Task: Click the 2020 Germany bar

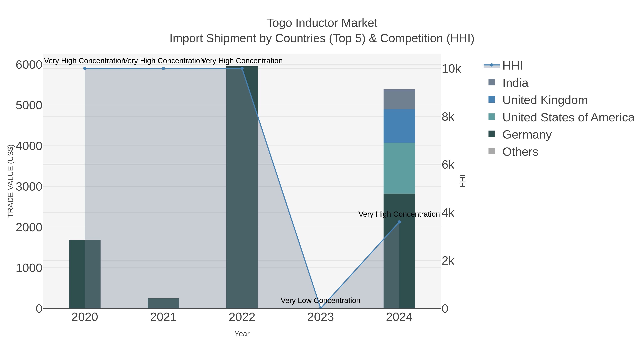Action: click(85, 274)
